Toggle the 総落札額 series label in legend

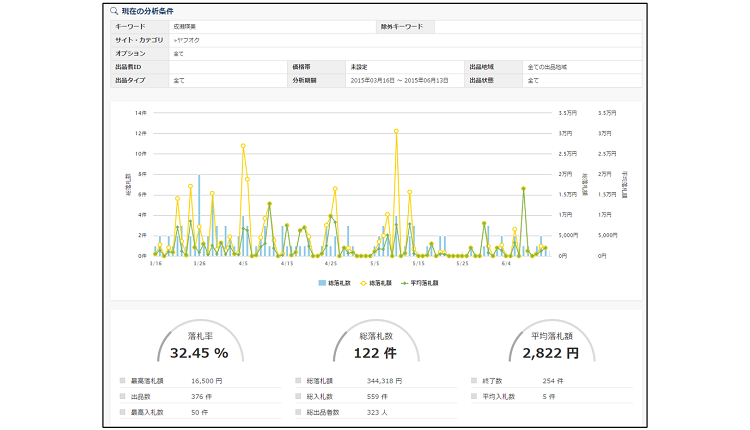click(x=380, y=283)
